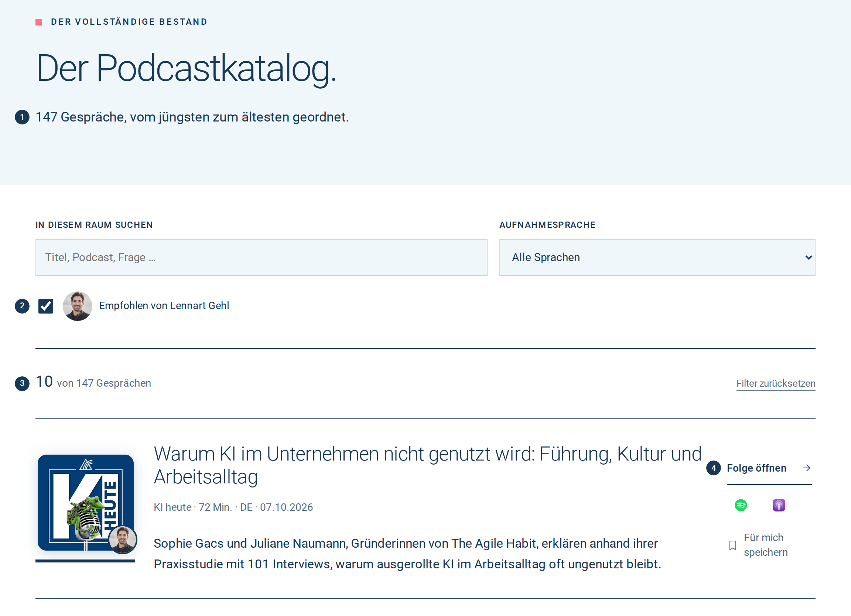Screen dimensions: 851x616
Task: Uncheck Empfohlen von Lennart Gehl checkbox
Action: click(x=46, y=306)
